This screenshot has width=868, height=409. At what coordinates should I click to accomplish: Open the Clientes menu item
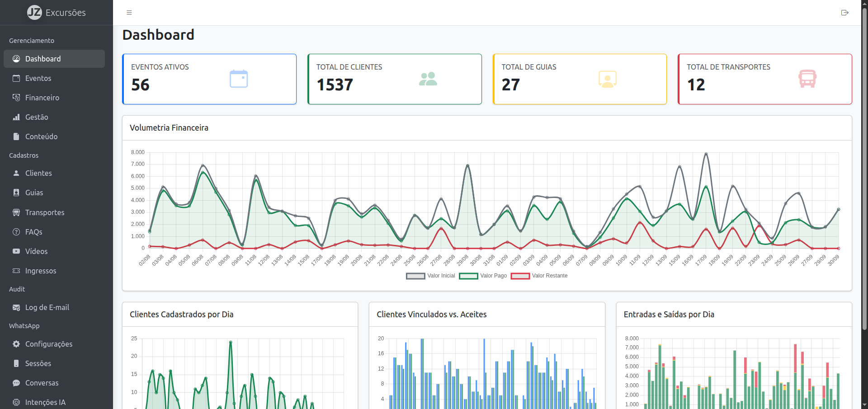click(x=38, y=173)
